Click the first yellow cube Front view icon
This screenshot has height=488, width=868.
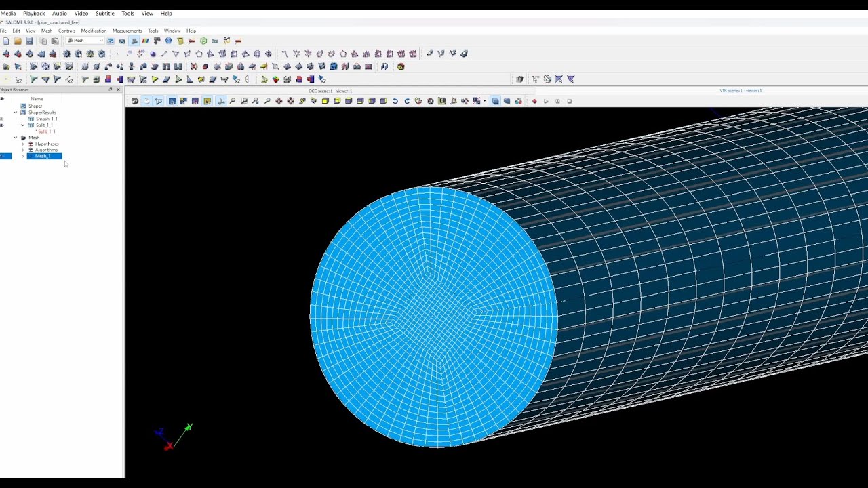pos(325,101)
